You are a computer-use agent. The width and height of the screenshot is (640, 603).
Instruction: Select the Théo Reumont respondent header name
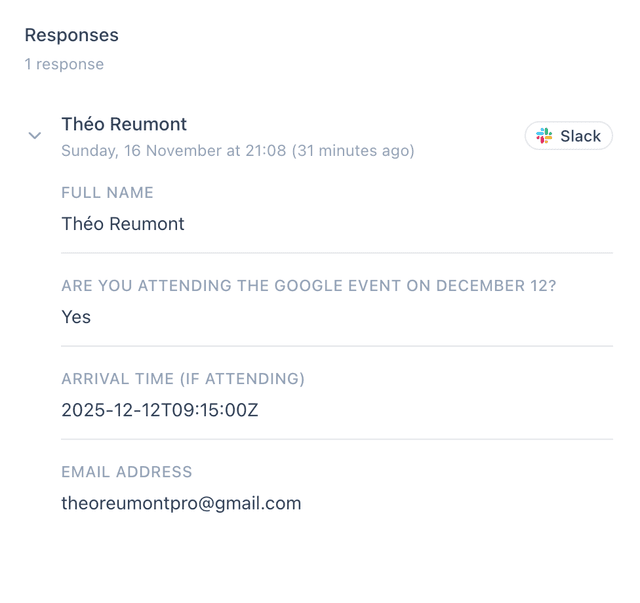124,124
